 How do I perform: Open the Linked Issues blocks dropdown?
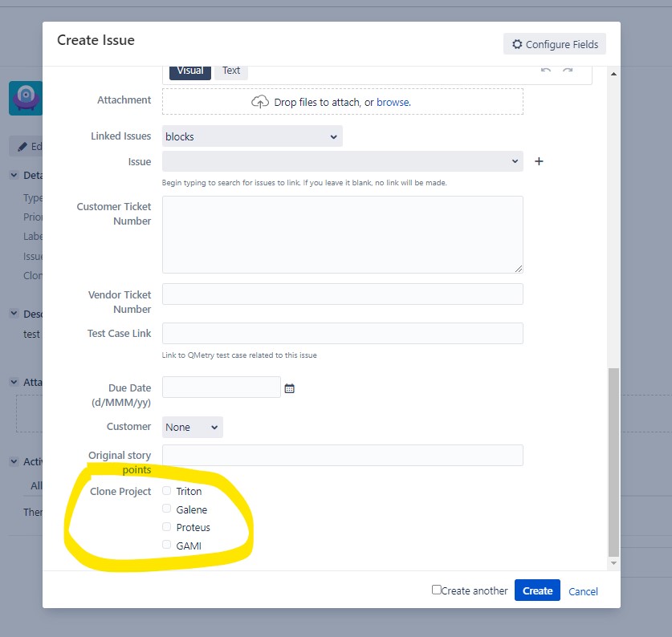pos(251,136)
